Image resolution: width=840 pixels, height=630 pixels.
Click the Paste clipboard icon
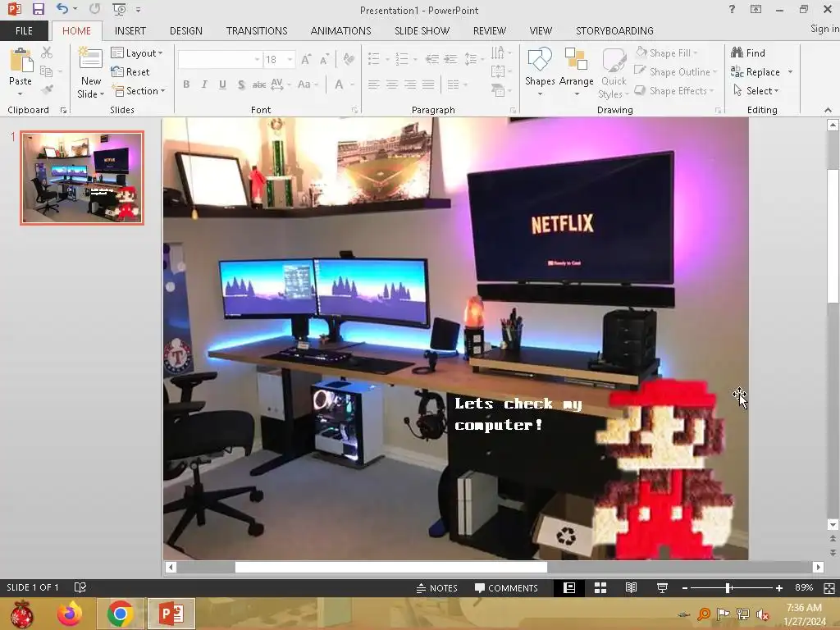[21, 60]
